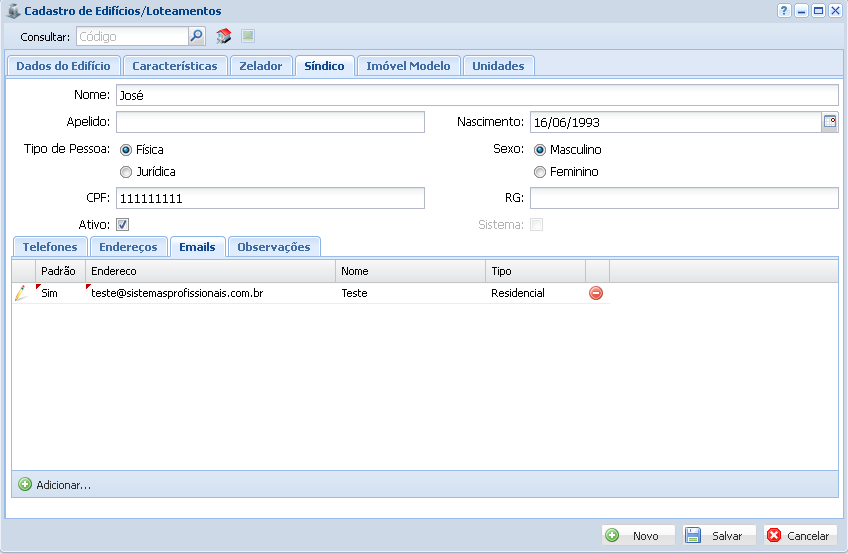Open the Telefones sub-tab
This screenshot has width=848, height=554.
click(50, 247)
